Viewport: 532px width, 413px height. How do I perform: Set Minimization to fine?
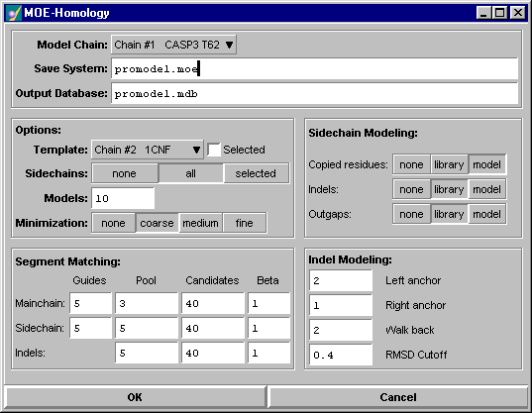tap(245, 223)
